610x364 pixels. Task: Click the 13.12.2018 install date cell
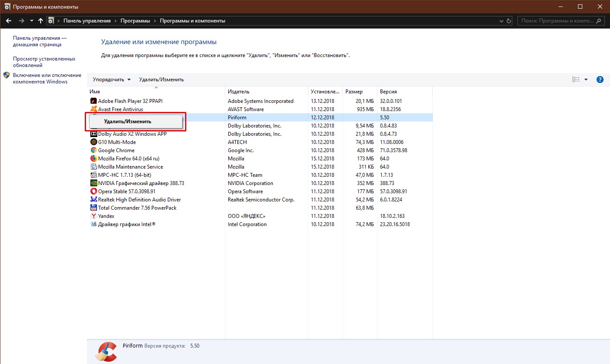tap(323, 101)
